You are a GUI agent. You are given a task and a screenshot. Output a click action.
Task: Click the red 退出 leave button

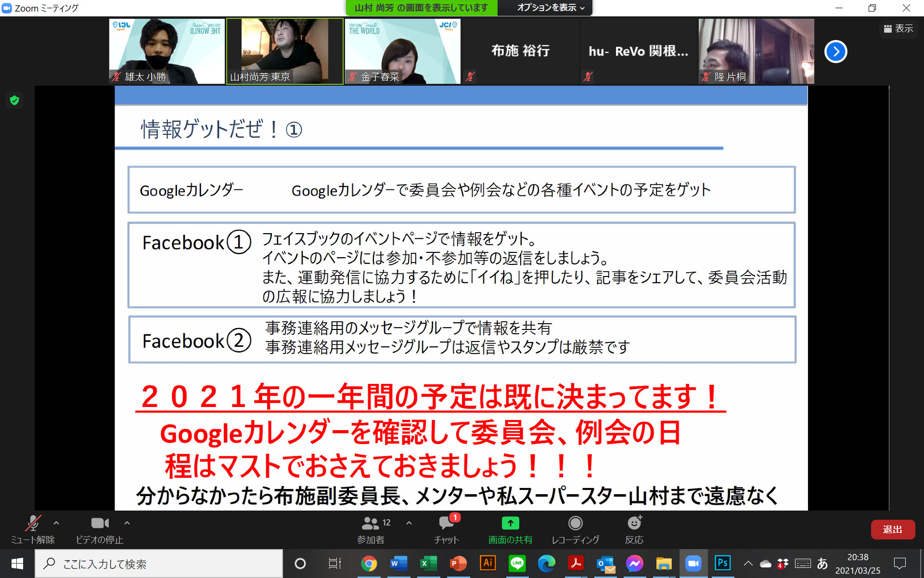892,529
